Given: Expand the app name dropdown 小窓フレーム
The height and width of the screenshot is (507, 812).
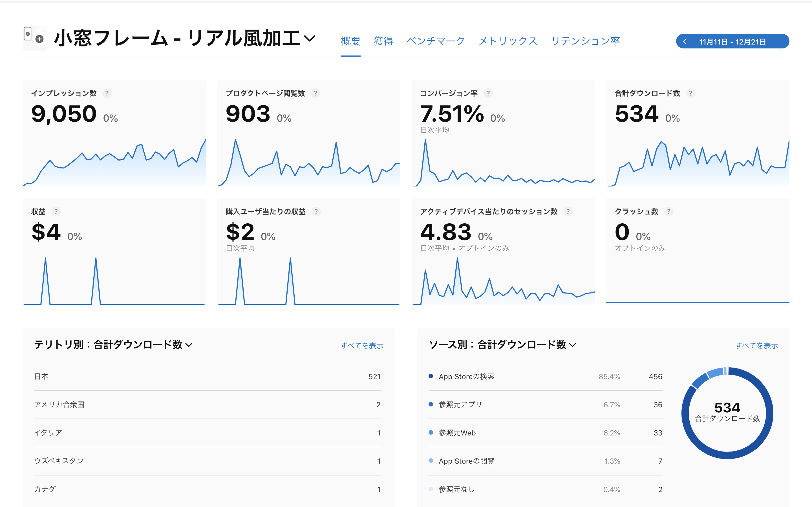Looking at the screenshot, I should (x=309, y=38).
